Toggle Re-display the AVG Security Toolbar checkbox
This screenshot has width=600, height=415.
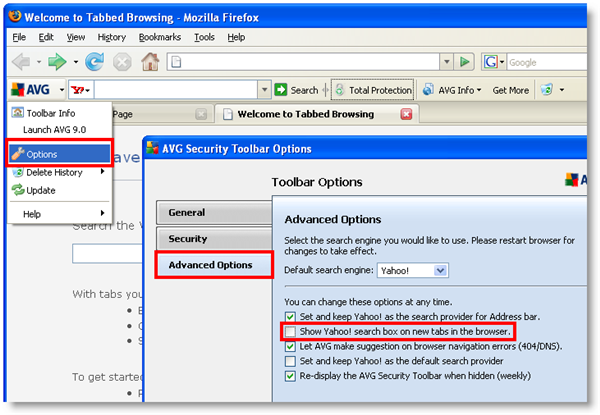pos(291,376)
